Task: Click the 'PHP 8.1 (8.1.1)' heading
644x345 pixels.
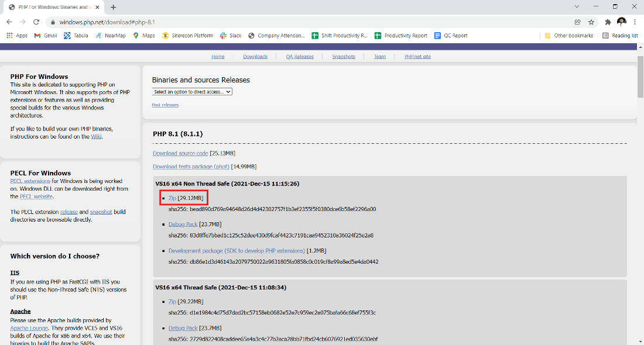Action: tap(178, 134)
